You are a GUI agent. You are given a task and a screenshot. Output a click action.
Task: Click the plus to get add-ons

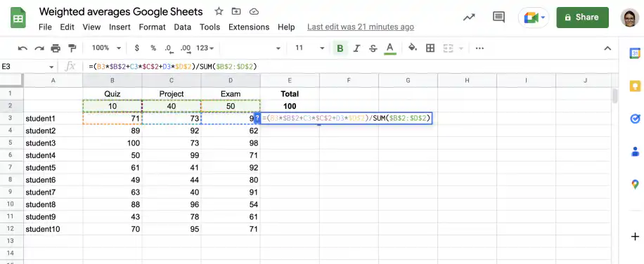(x=635, y=237)
